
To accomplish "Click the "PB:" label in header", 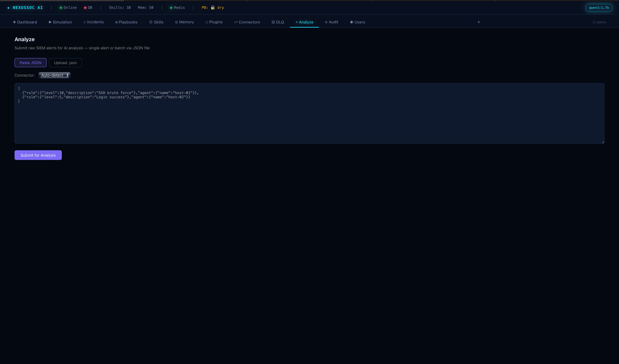I will pyautogui.click(x=205, y=8).
